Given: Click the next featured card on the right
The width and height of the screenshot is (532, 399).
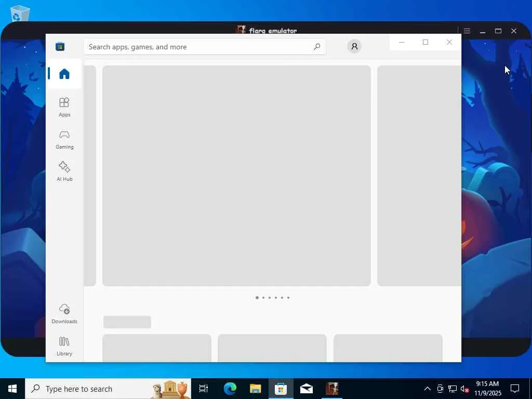Looking at the screenshot, I should point(419,176).
